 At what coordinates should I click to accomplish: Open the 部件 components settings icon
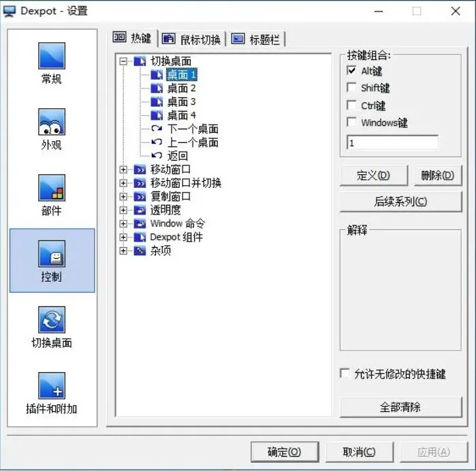pos(52,188)
